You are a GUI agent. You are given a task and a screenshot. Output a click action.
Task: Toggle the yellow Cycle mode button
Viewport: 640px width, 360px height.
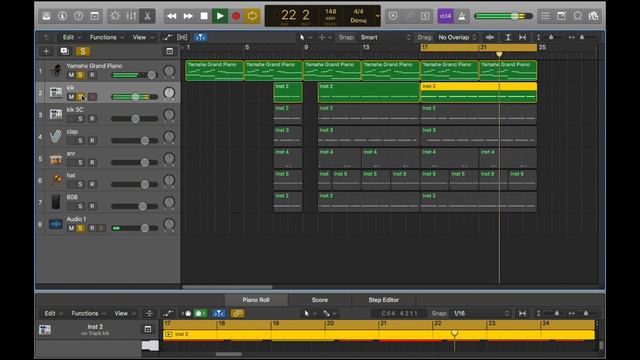tap(252, 16)
